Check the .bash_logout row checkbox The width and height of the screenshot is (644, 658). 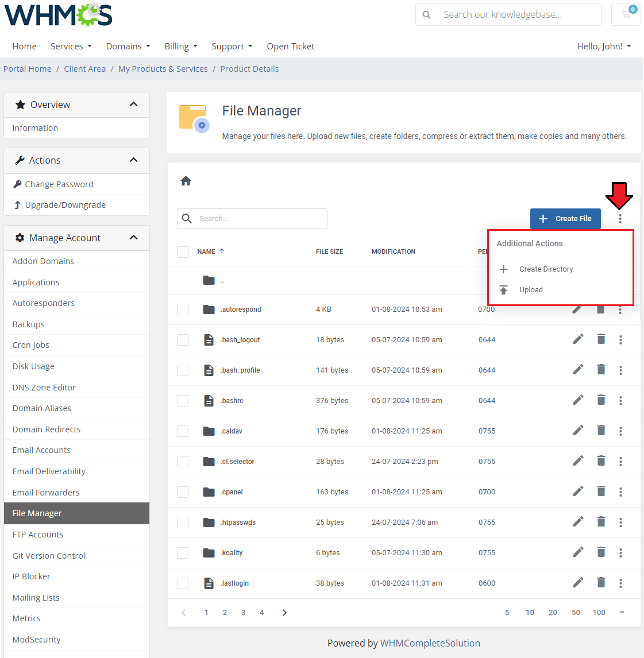(183, 340)
